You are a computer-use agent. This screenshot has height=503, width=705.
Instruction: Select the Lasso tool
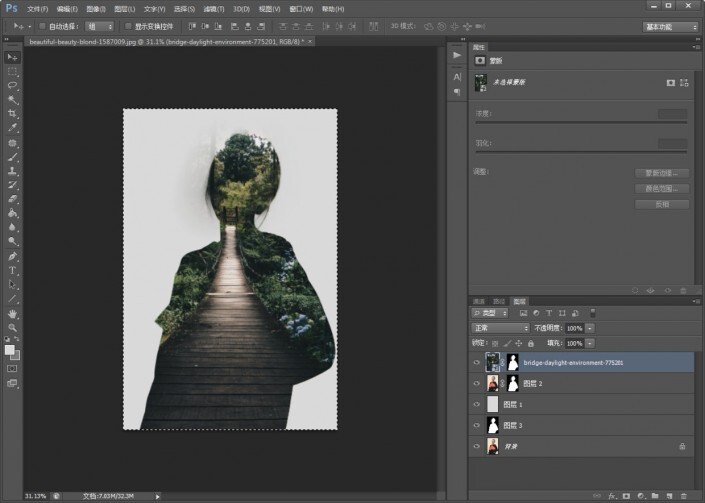point(13,86)
